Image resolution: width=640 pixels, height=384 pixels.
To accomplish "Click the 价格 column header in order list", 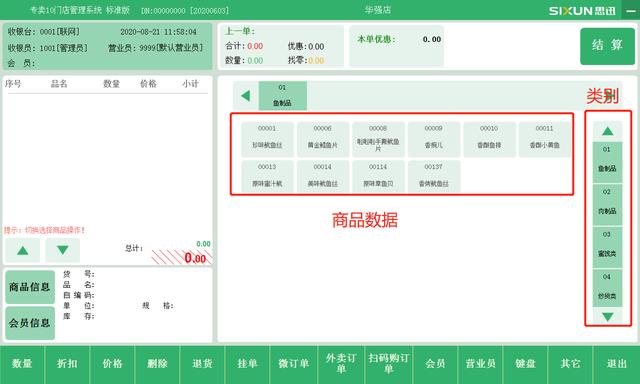I will pyautogui.click(x=148, y=84).
